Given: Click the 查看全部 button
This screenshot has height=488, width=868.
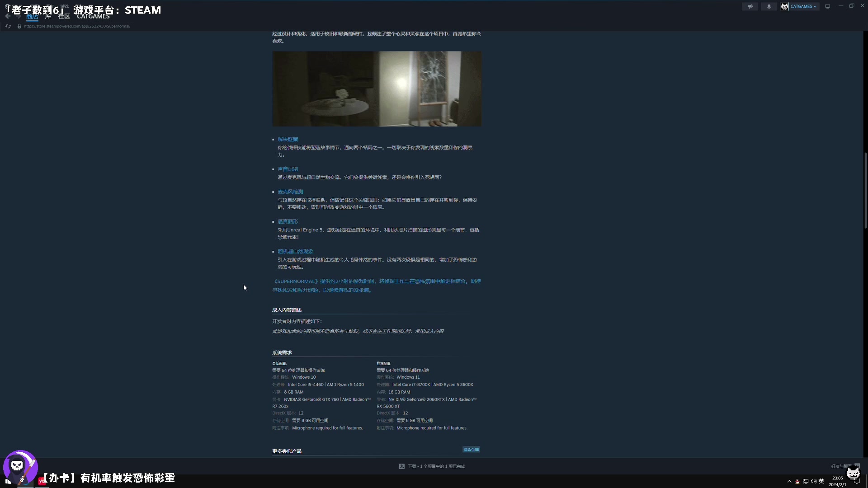Looking at the screenshot, I should pos(471,450).
